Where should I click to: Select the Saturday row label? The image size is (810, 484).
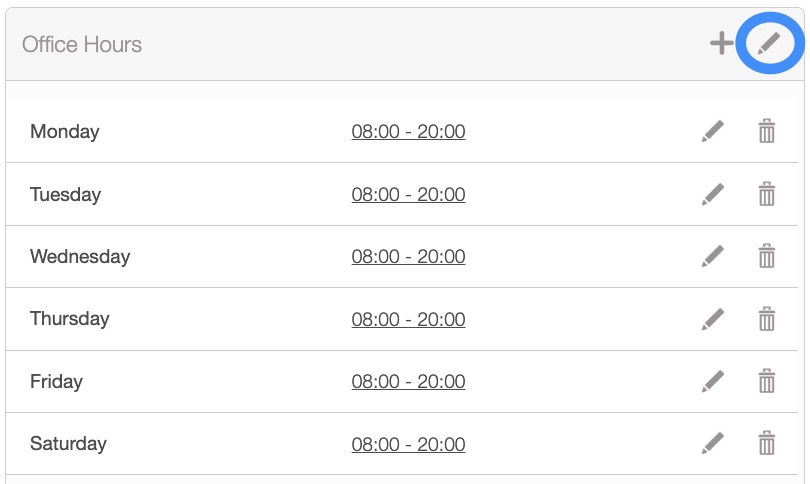(68, 443)
